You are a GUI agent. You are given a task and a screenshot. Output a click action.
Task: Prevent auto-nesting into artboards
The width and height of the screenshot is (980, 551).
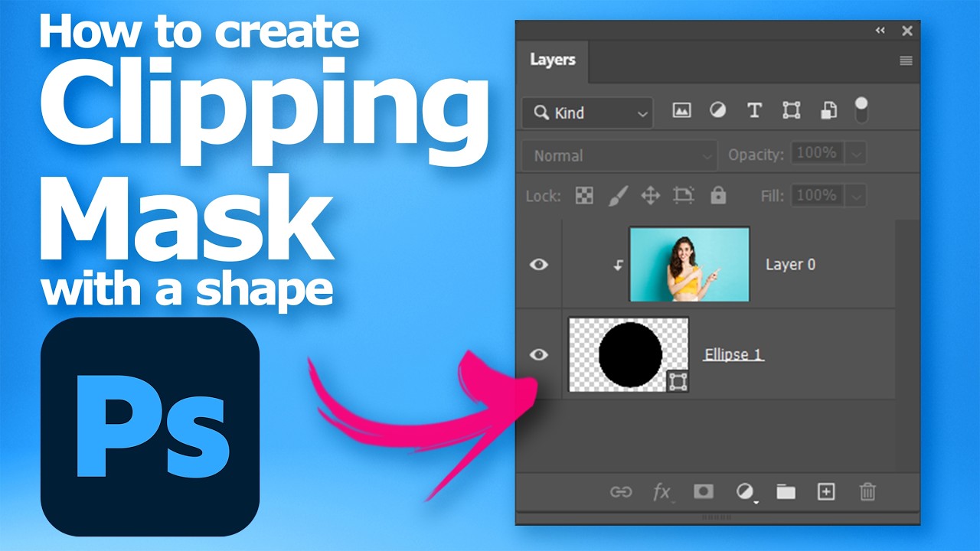[x=683, y=196]
